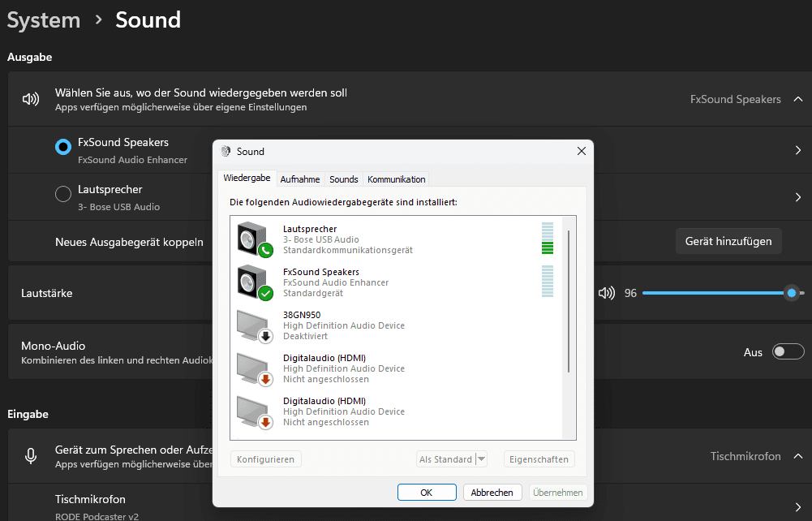Click the speaker icon in Ausgabe header
The height and width of the screenshot is (521, 812).
coord(31,99)
